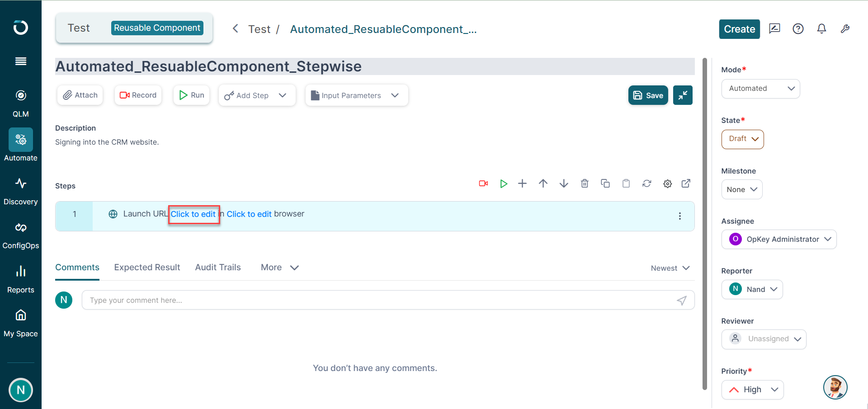Expand the Draft state dropdown
This screenshot has width=868, height=409.
(x=743, y=139)
